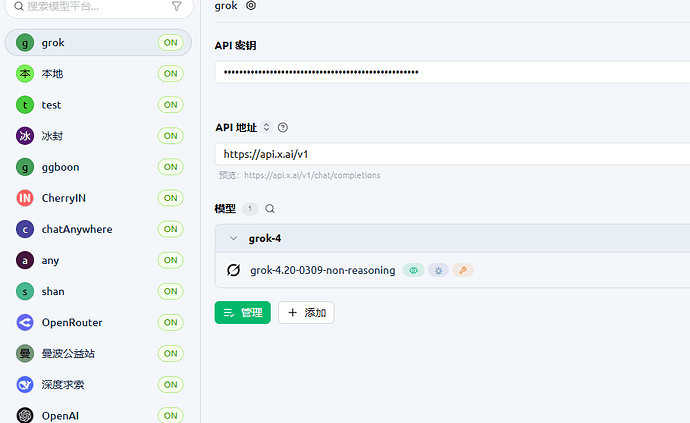Select the 深度求索 provider in the list

click(x=98, y=385)
